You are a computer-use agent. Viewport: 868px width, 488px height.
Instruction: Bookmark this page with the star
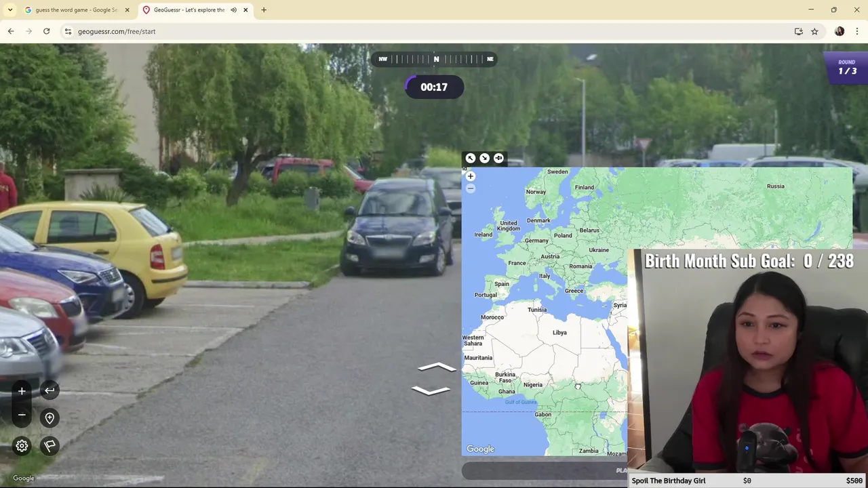pyautogui.click(x=814, y=31)
